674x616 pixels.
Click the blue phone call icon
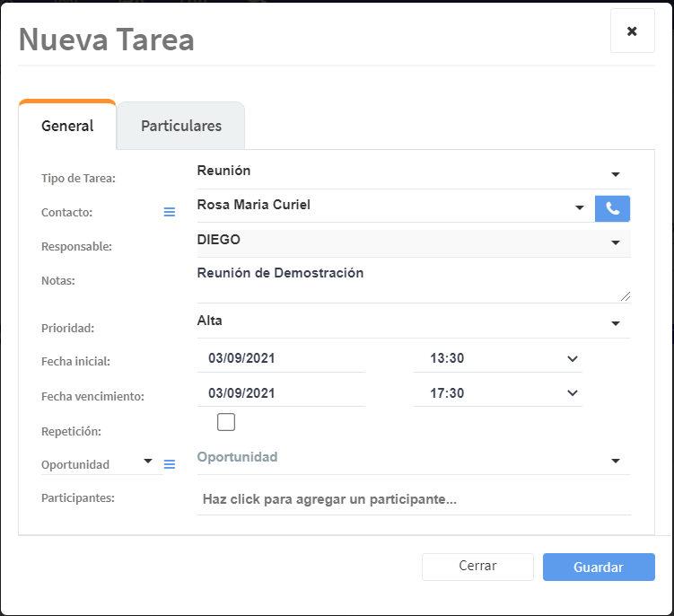(x=612, y=208)
